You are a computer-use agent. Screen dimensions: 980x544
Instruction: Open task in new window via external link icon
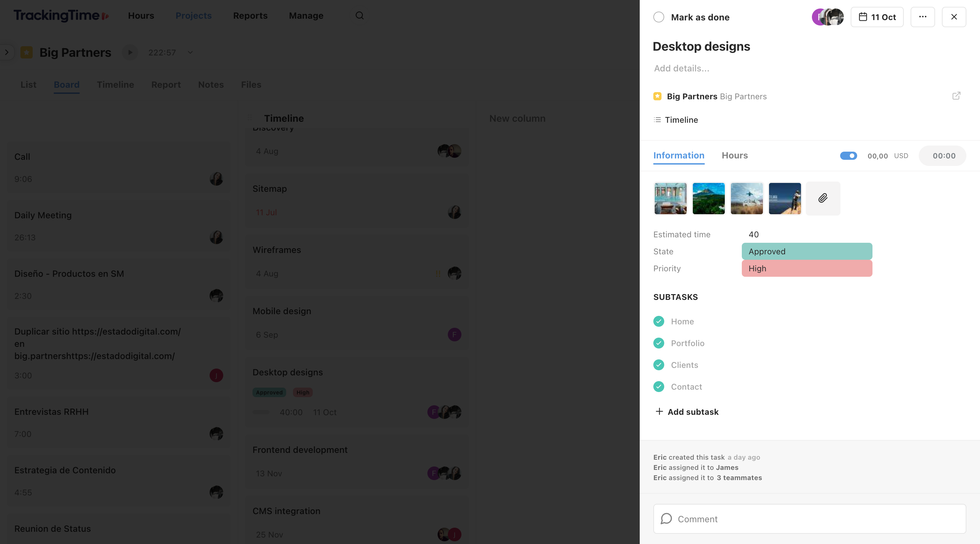[957, 96]
